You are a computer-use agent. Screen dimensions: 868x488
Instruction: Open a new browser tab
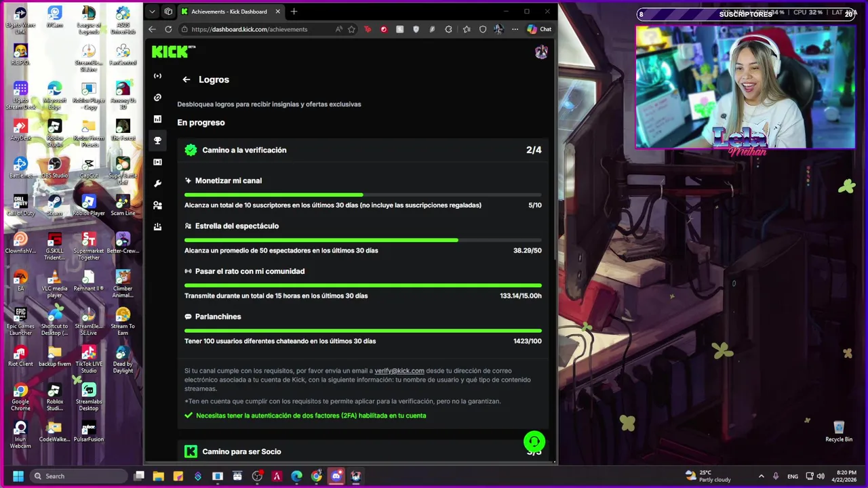coord(294,12)
